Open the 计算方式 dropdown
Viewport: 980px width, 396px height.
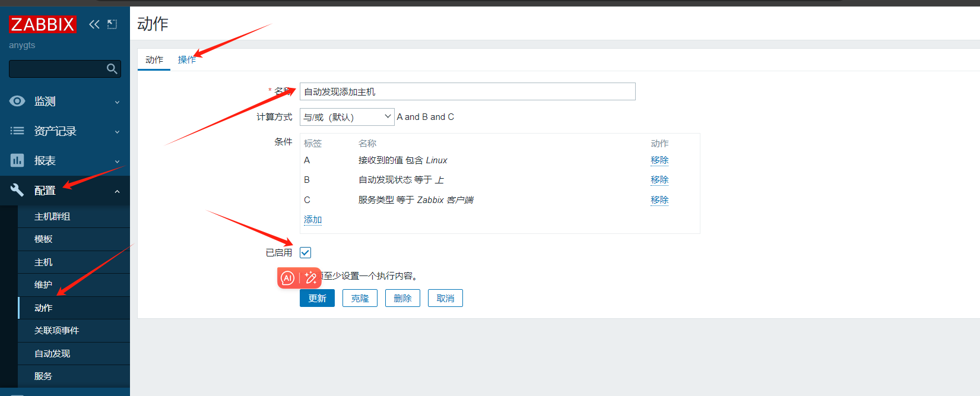coord(347,117)
